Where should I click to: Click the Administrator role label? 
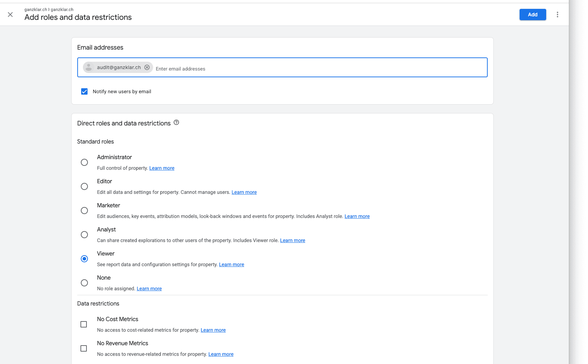[x=114, y=157]
